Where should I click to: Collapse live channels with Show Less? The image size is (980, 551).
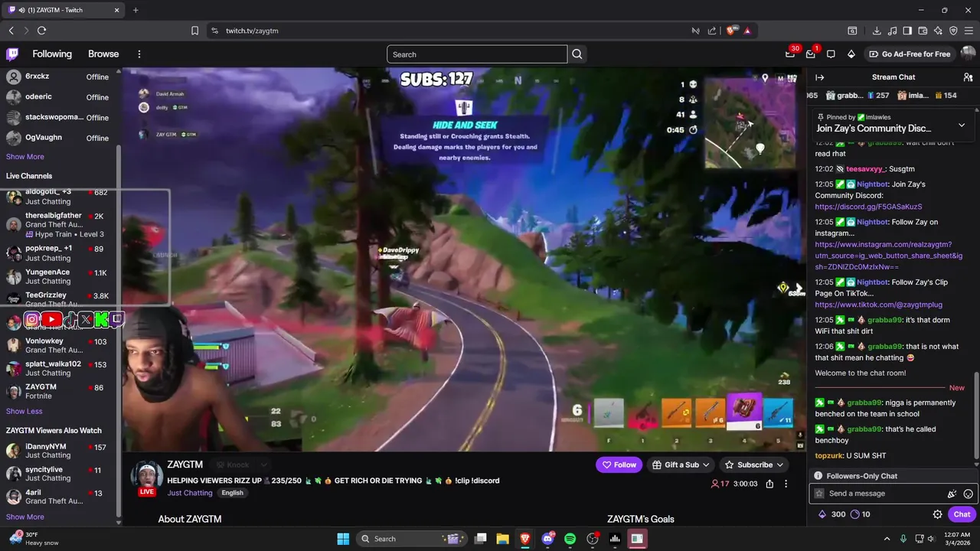(x=24, y=412)
